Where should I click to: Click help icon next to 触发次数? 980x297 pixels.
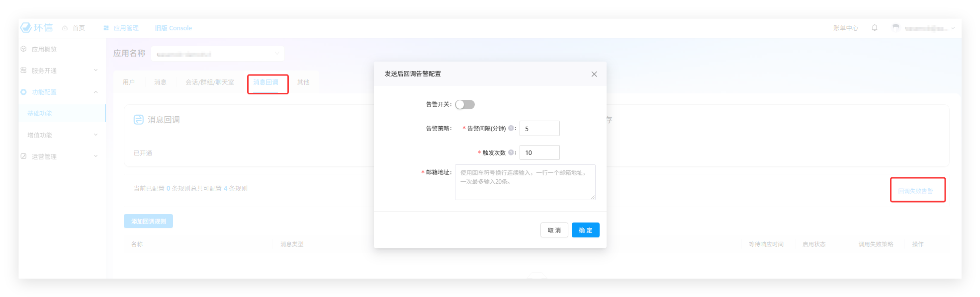[511, 152]
